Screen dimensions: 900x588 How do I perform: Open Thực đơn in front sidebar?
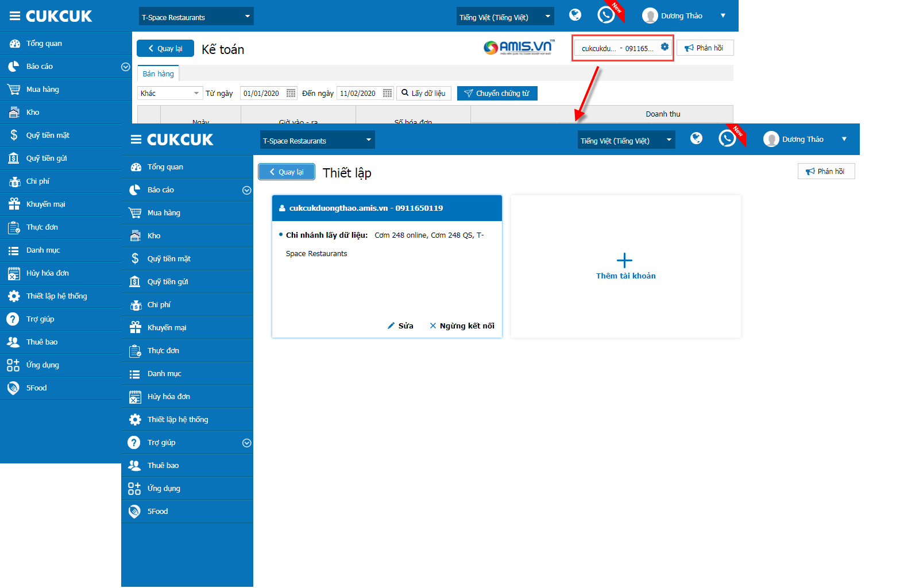click(187, 350)
